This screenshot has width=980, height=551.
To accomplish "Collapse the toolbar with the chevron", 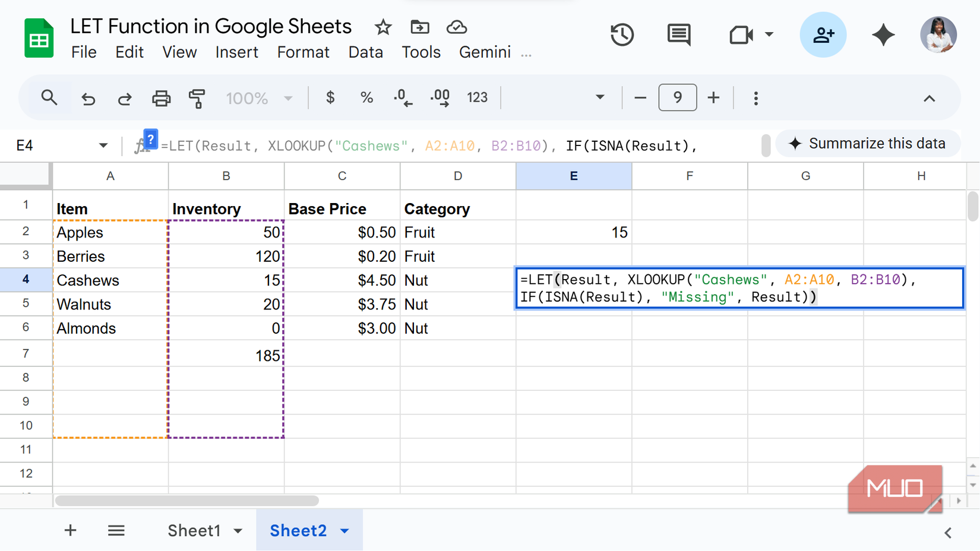I will [x=930, y=99].
